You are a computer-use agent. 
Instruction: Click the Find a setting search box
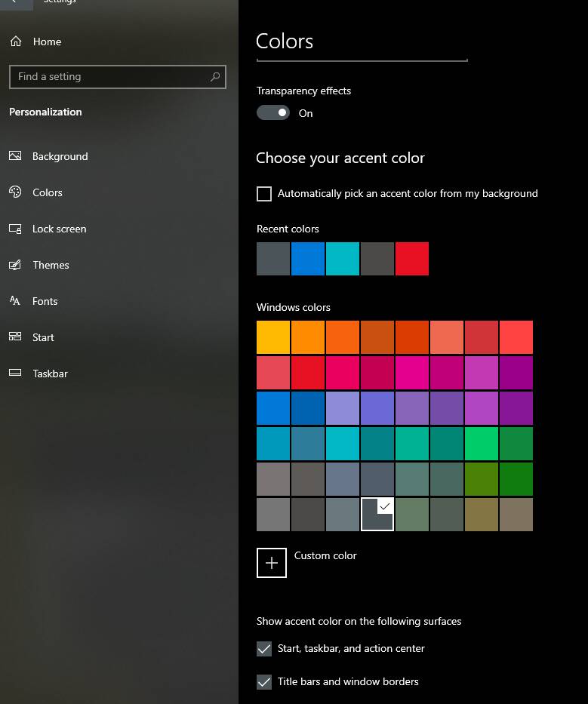(x=118, y=77)
